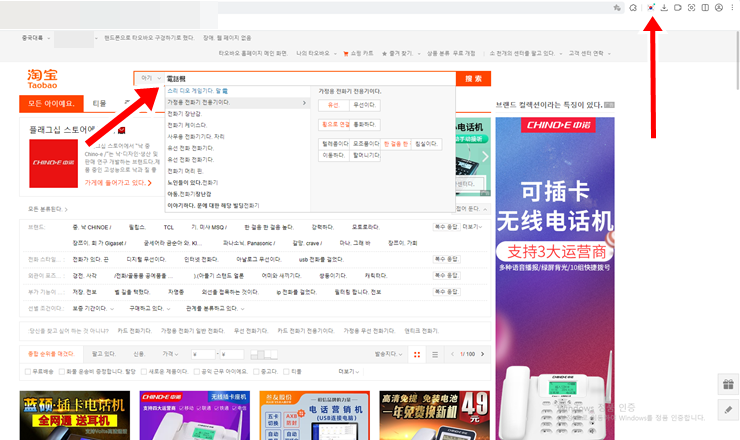Screen dimensions: 740x440
Task: Open the 관계를 분류하고 있다 dropdown
Action: [215, 309]
